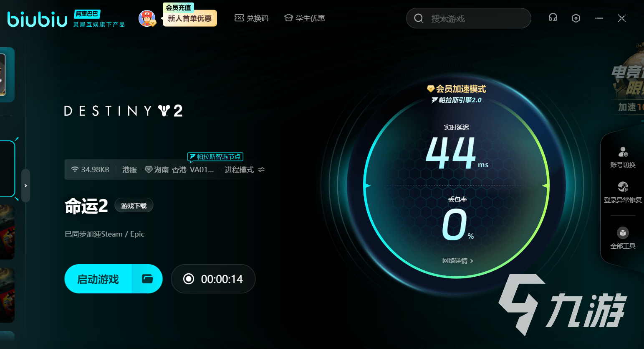Open the all tools box (全部工具)
Viewport: 644px width, 349px height.
[x=623, y=238]
